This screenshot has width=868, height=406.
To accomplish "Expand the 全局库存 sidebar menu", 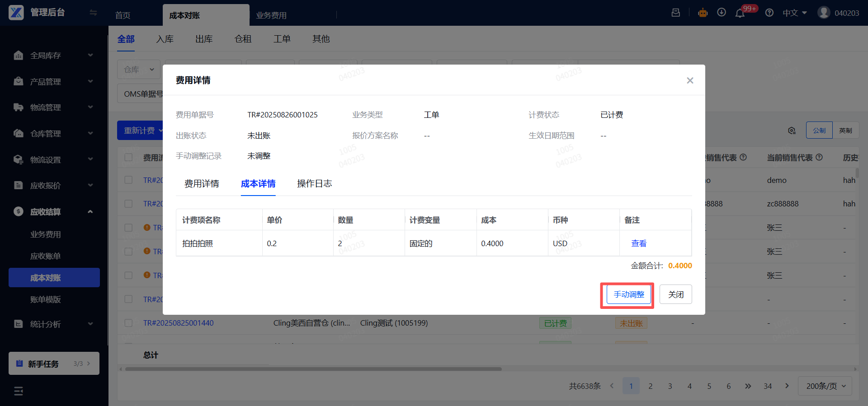I will [x=90, y=55].
